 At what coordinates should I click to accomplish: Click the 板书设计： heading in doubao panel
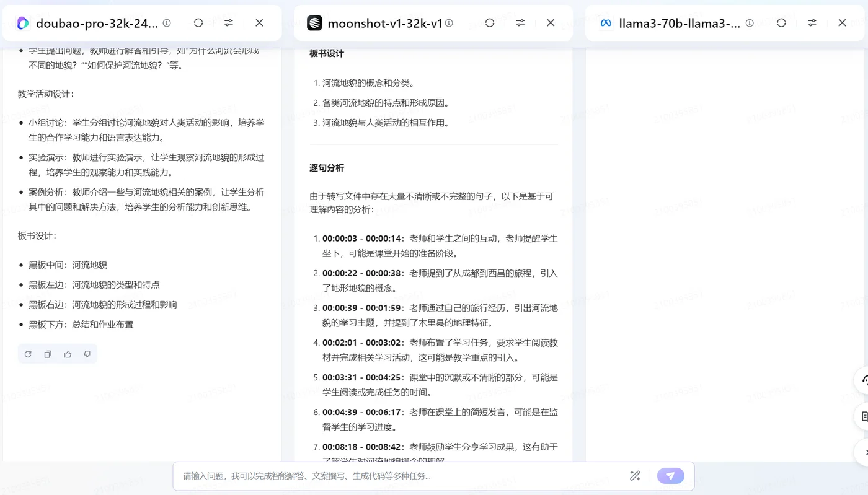click(x=38, y=235)
